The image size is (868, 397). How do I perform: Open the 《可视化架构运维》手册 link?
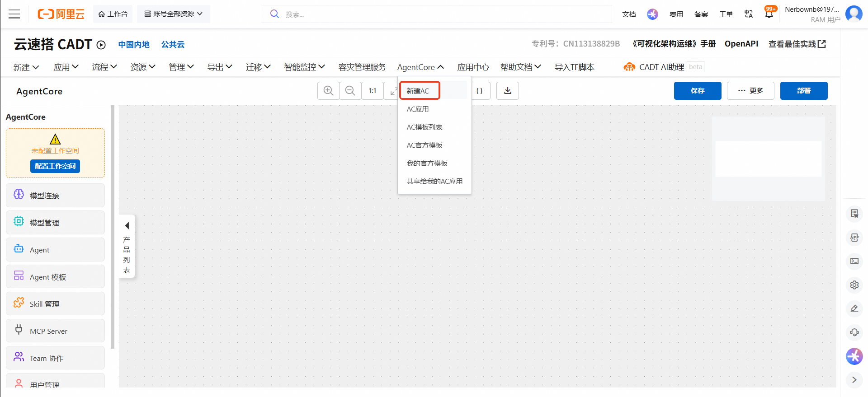673,44
